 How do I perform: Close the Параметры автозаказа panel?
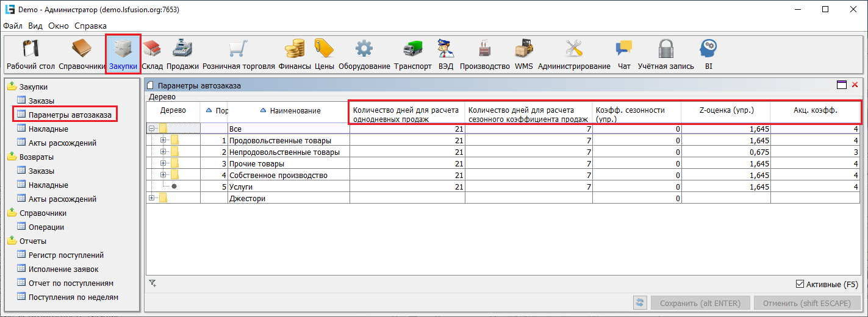[x=855, y=85]
